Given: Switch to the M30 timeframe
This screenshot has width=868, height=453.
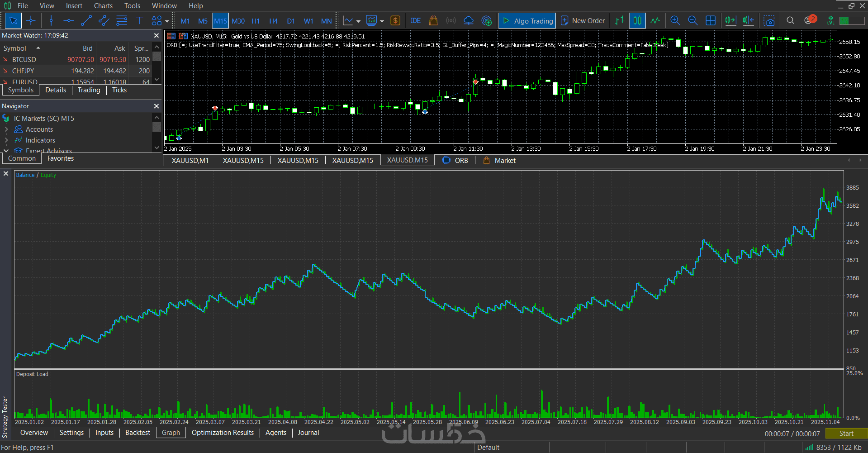Looking at the screenshot, I should pos(238,21).
